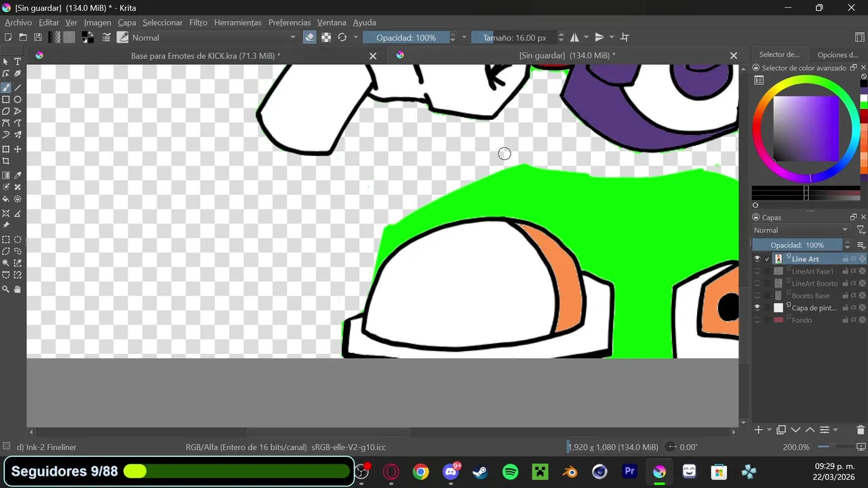Switch to Opciones d... docker tab
Viewport: 868px width, 488px height.
tap(837, 55)
